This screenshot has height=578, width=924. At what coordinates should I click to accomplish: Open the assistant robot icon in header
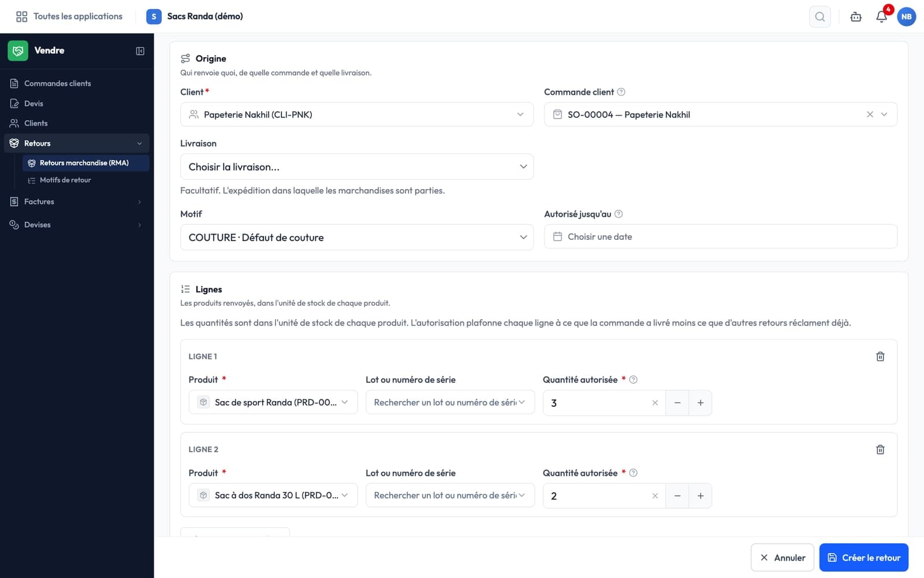click(x=856, y=17)
